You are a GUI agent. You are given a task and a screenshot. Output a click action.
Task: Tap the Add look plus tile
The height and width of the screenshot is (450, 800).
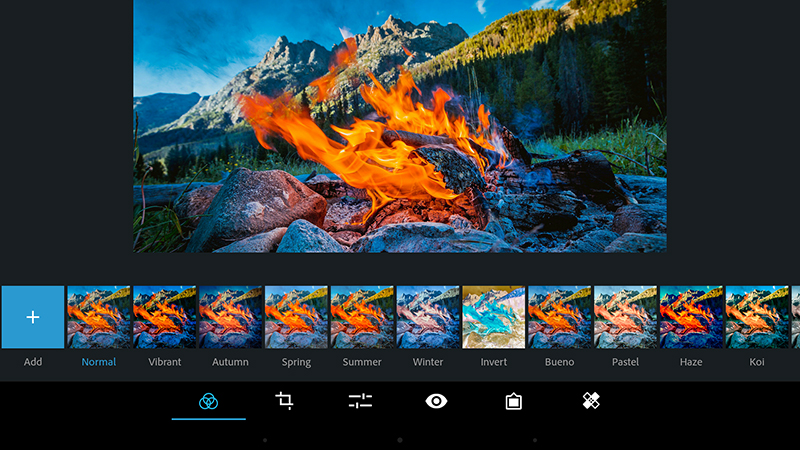[33, 317]
